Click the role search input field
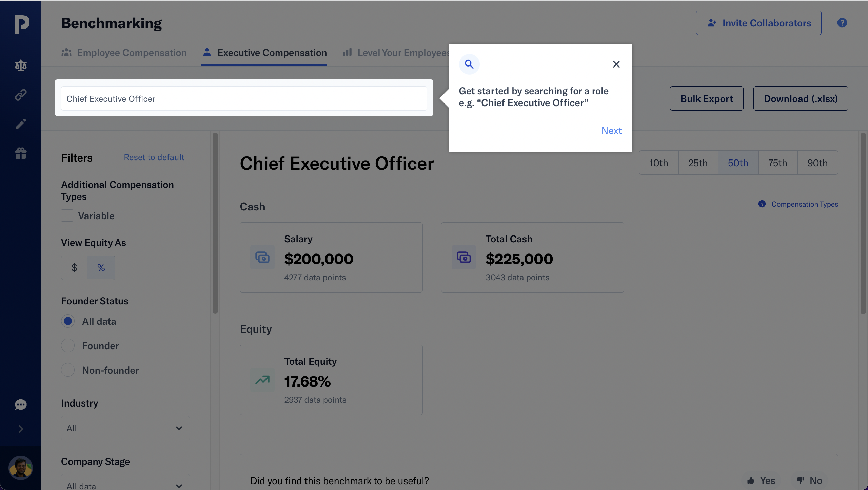 coord(244,99)
